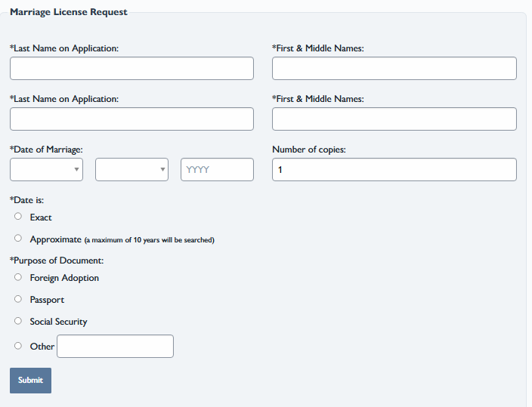
Task: Click the Number of copies field
Action: [394, 170]
